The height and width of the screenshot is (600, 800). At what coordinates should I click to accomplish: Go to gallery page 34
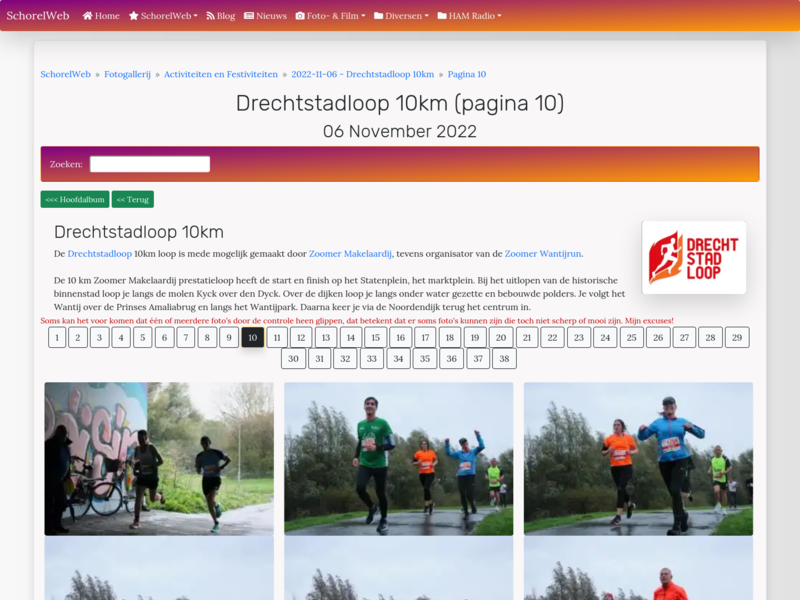398,359
